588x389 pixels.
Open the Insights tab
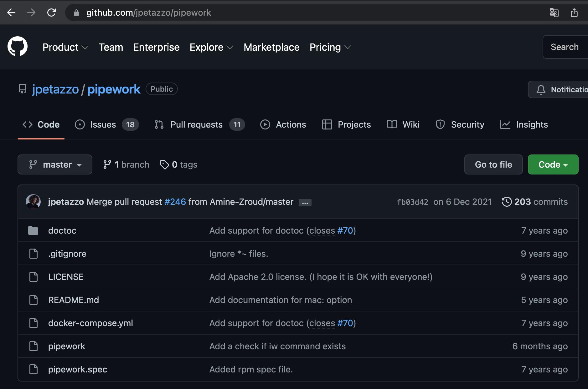tap(524, 124)
